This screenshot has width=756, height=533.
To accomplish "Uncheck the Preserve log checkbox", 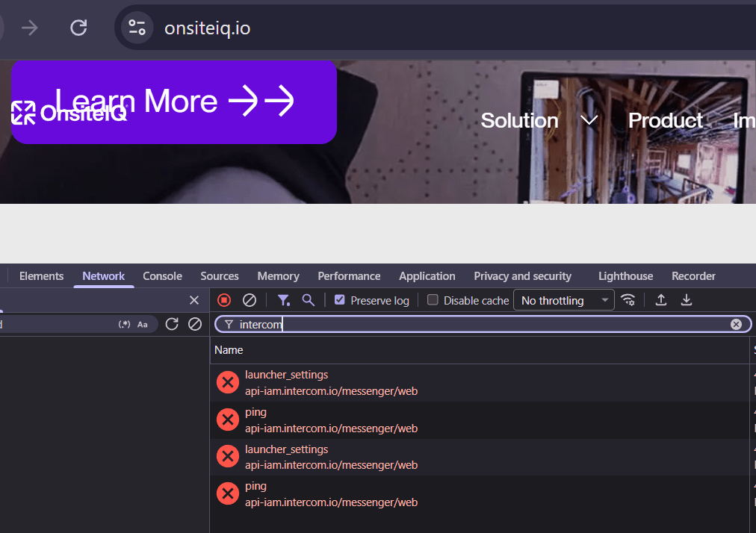I will (x=340, y=300).
